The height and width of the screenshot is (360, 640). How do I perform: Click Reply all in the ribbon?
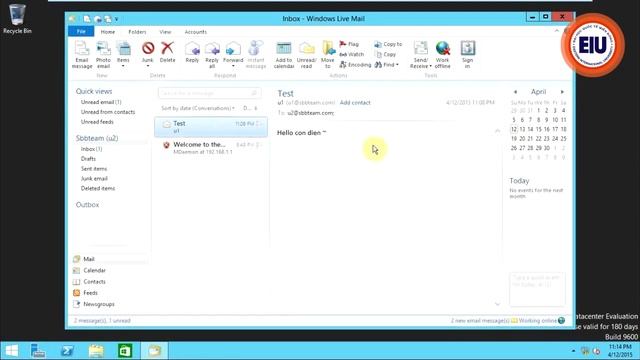click(212, 55)
